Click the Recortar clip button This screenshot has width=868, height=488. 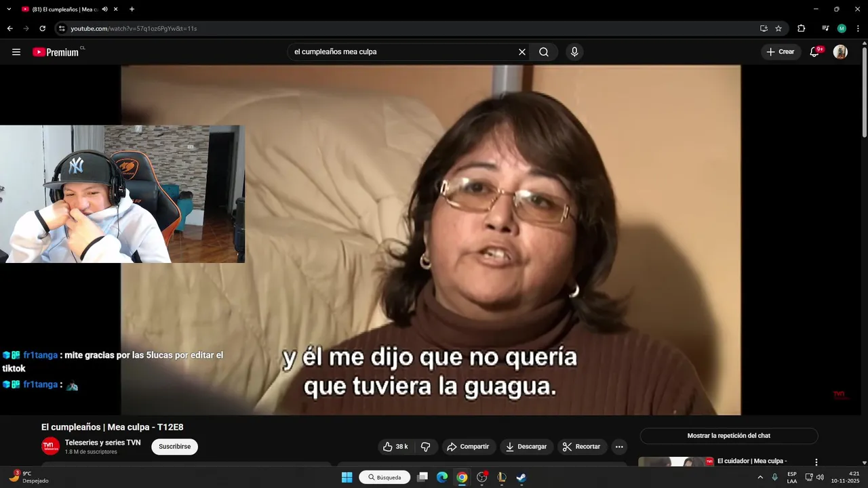coord(582,447)
